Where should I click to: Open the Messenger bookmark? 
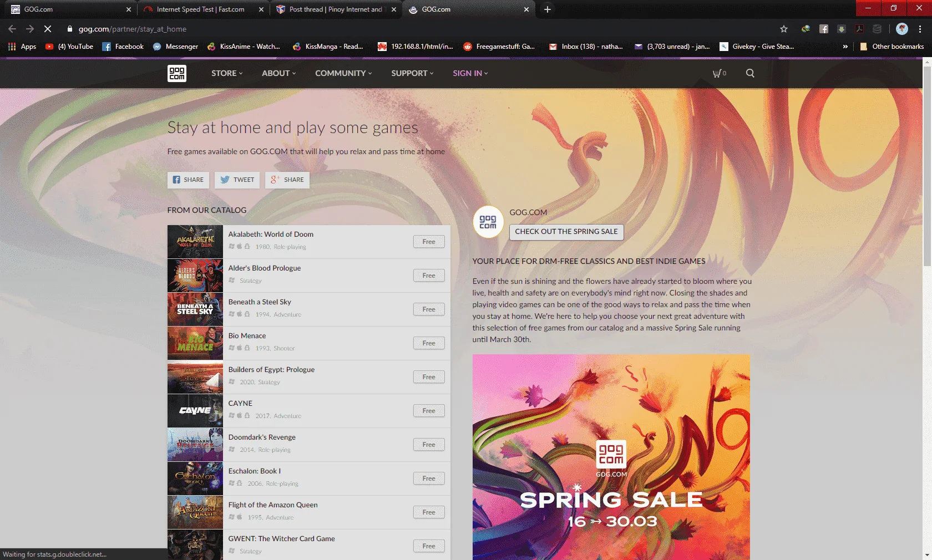[x=175, y=47]
